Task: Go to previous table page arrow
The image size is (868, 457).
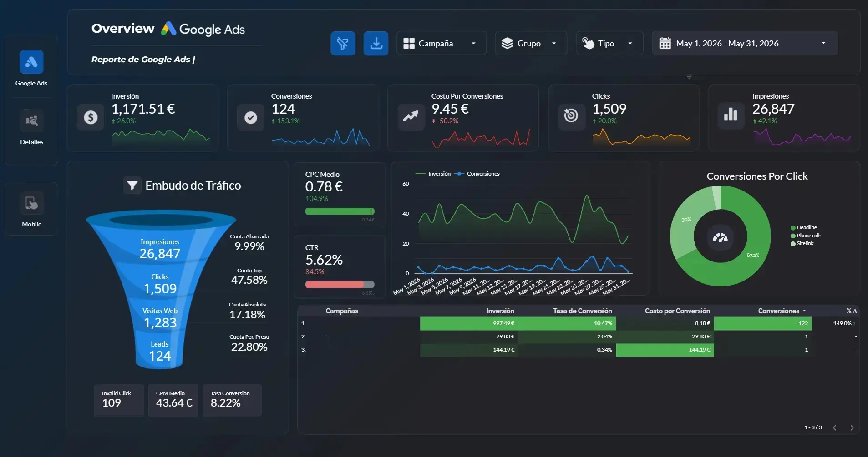Action: [835, 427]
